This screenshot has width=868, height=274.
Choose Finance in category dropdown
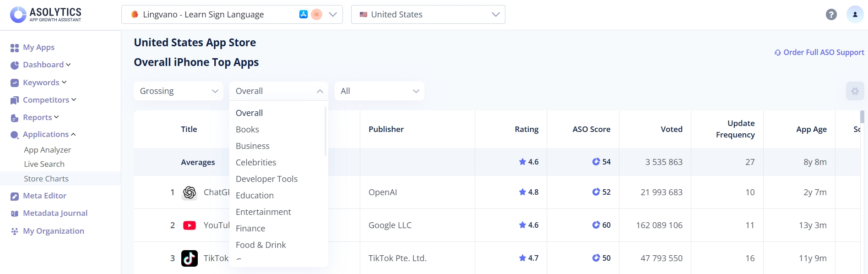point(250,229)
